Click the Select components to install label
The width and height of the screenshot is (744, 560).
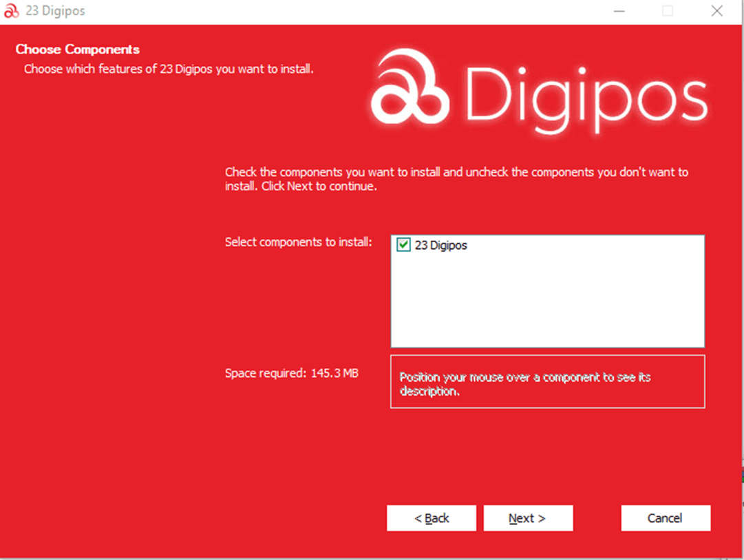298,242
